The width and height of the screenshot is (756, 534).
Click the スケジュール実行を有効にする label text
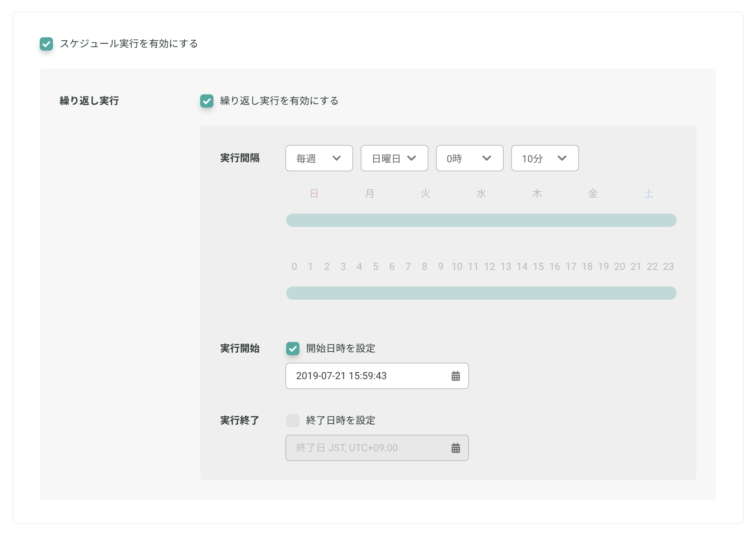click(x=129, y=44)
